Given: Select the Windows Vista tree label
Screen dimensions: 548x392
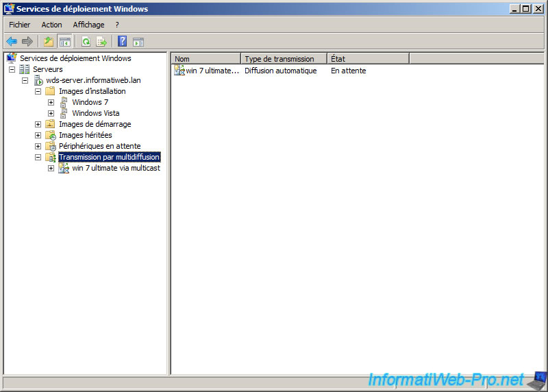Looking at the screenshot, I should [96, 113].
